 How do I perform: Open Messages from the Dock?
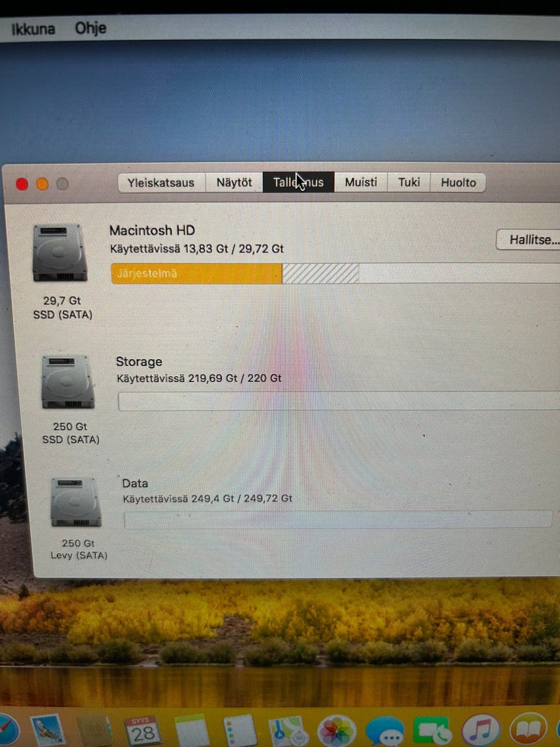click(384, 731)
